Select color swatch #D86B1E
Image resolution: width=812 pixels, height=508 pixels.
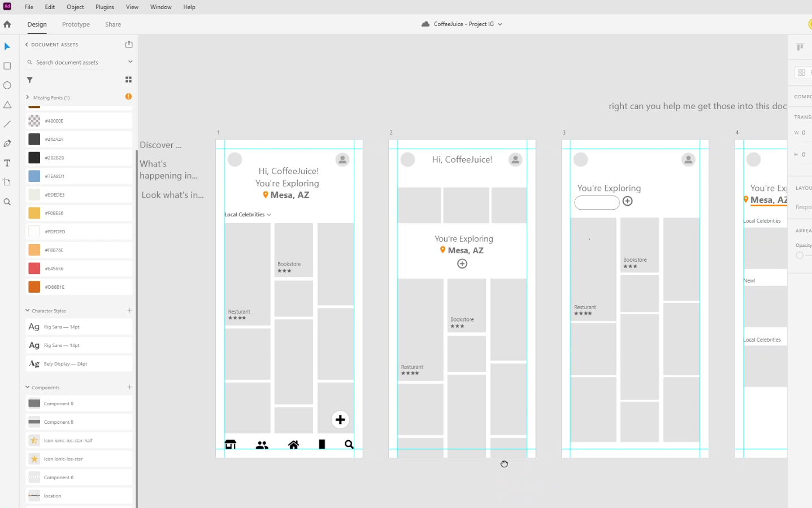(x=34, y=287)
